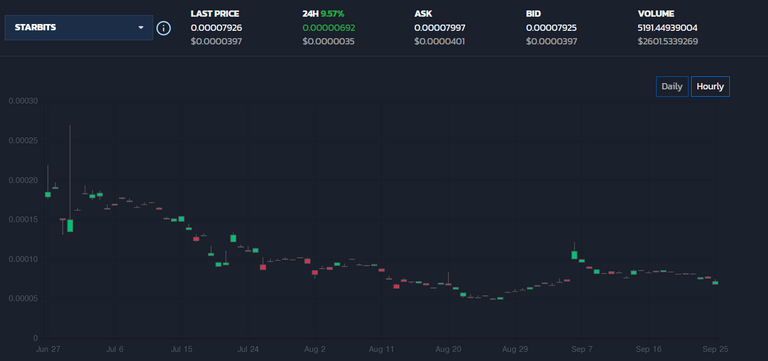768x361 pixels.
Task: Click the bid price 0.00007925
Action: click(552, 28)
